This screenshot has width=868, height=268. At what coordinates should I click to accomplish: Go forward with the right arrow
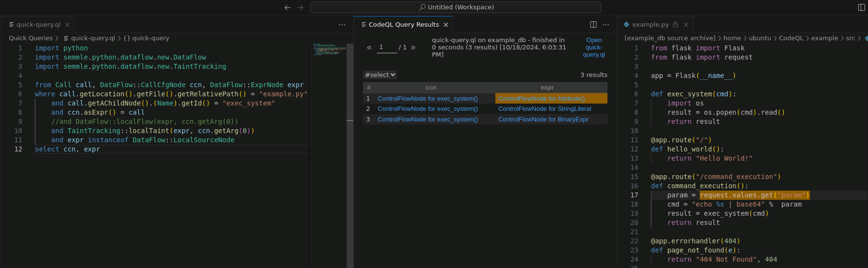[x=300, y=7]
